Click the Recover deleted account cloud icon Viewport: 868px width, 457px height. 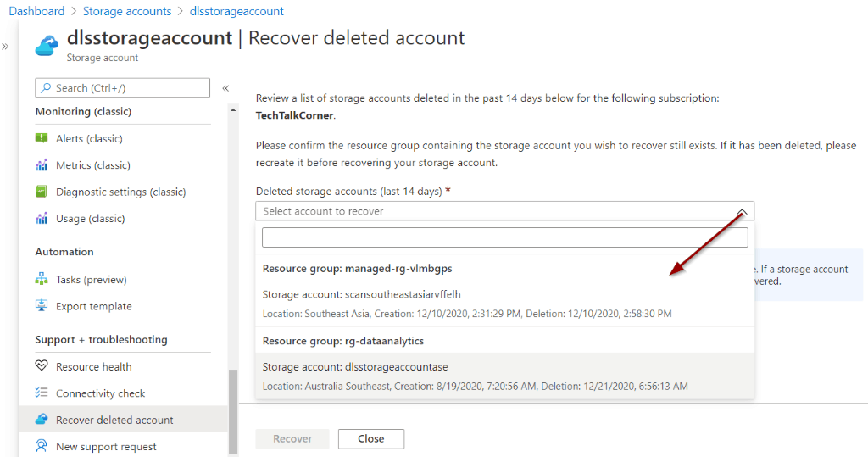point(42,420)
